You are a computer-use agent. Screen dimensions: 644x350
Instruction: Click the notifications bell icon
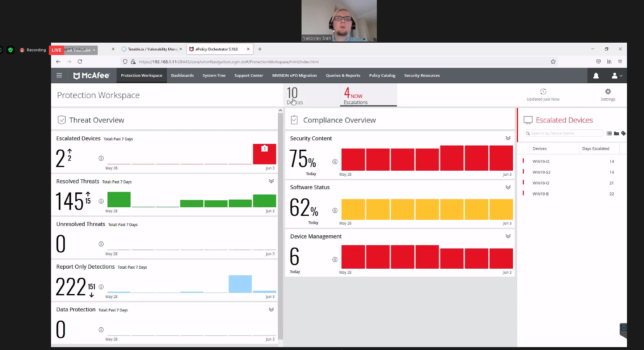click(596, 76)
